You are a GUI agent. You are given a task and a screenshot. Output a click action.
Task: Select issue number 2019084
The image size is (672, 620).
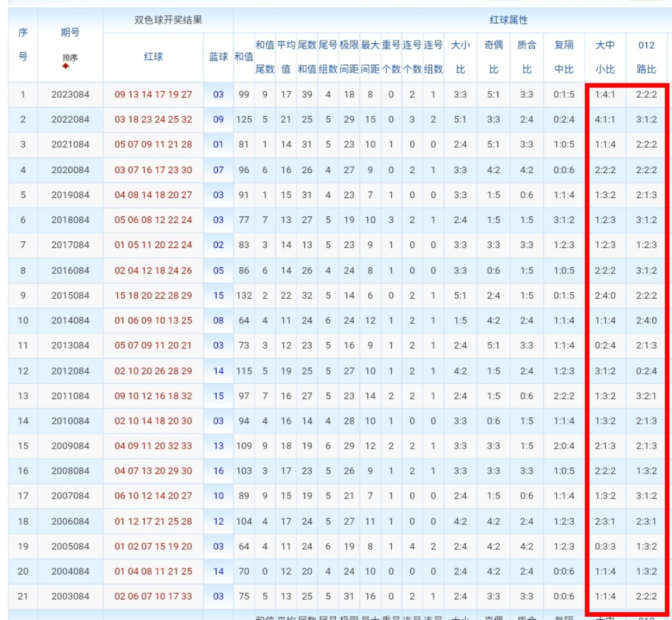pos(70,195)
